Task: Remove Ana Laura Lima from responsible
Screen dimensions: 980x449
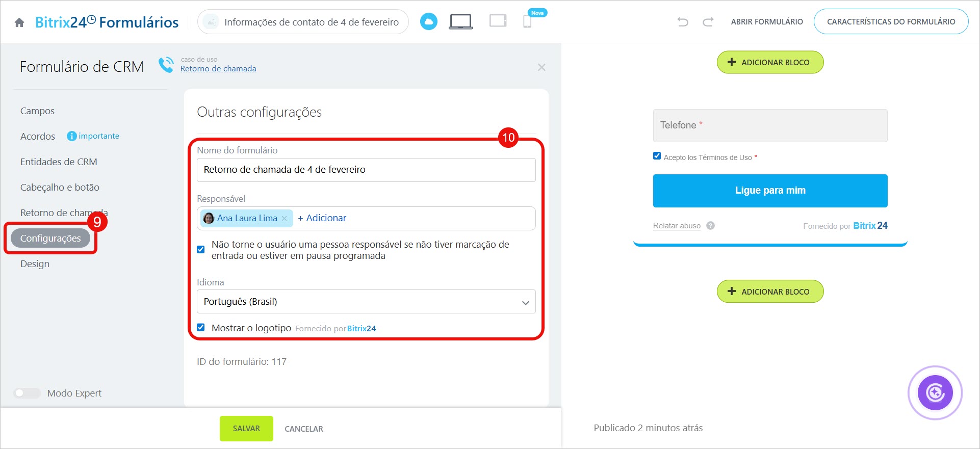Action: click(x=285, y=218)
